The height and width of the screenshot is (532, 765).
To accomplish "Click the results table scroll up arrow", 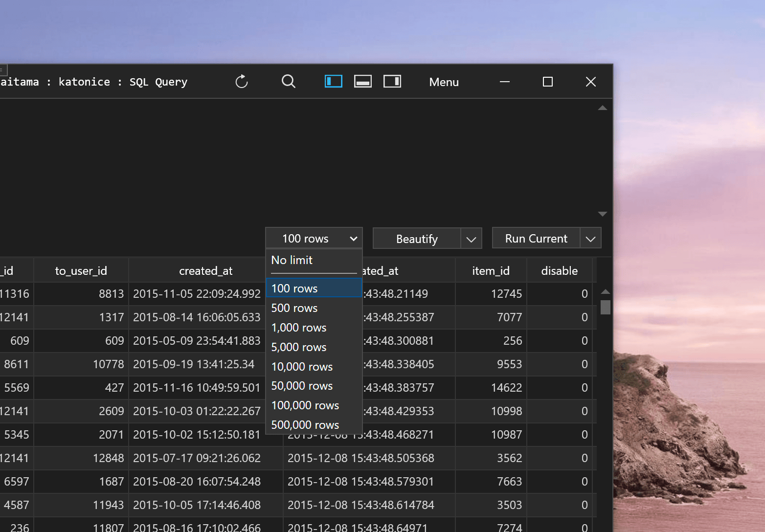I will tap(606, 291).
